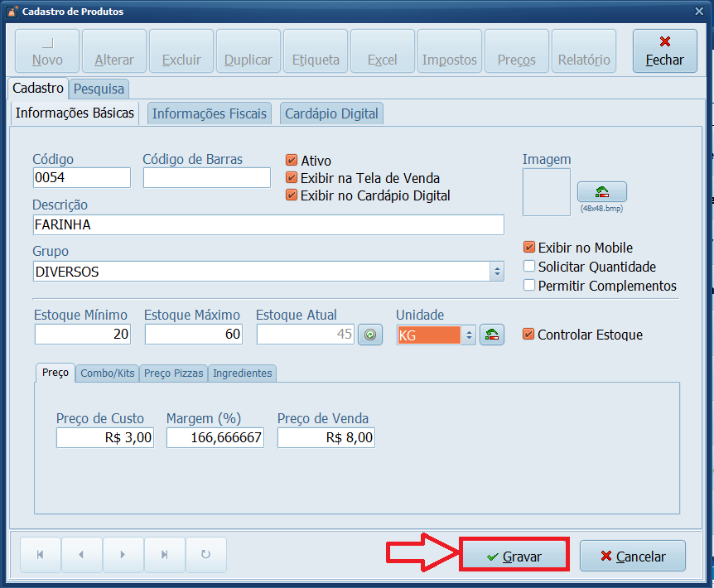Click the Cancelar button
Viewport: 714px width, 588px height.
(633, 557)
